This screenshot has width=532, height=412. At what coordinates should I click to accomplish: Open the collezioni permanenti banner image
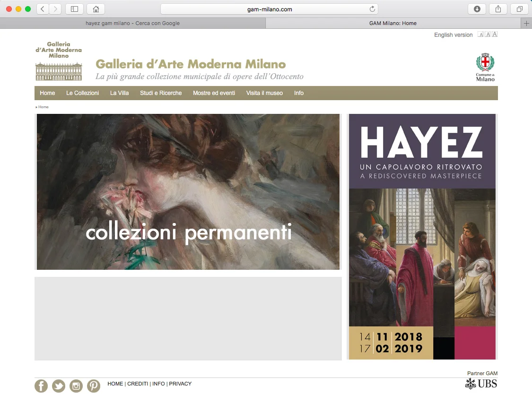click(188, 192)
